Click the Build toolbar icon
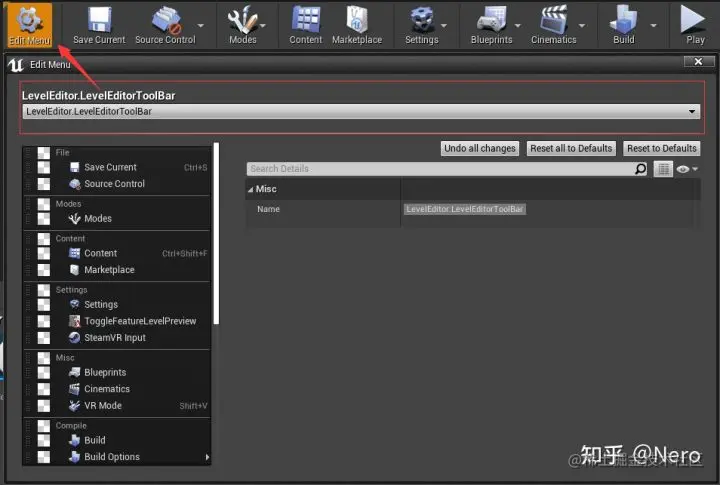Image resolution: width=720 pixels, height=485 pixels. point(624,25)
